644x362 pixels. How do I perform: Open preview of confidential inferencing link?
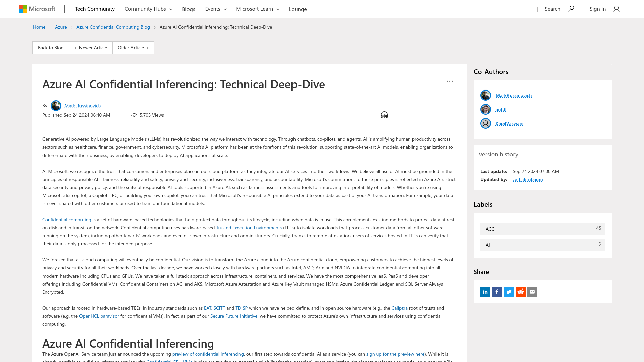coord(208,354)
